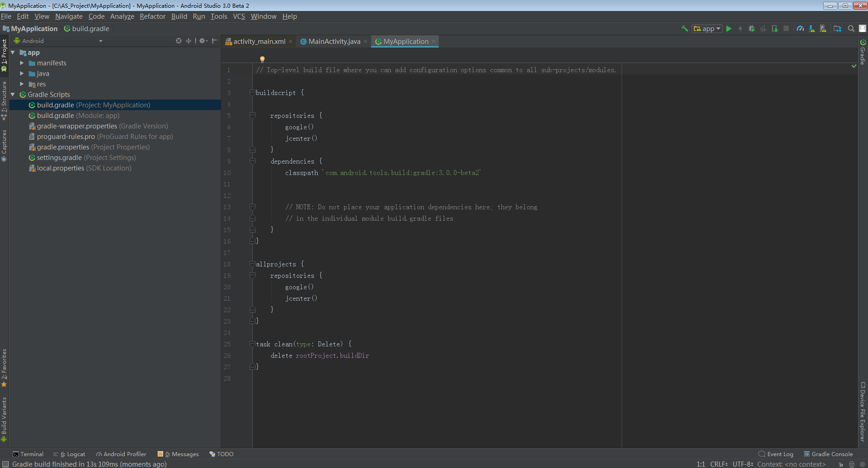
Task: Expand the res folder
Action: 21,84
